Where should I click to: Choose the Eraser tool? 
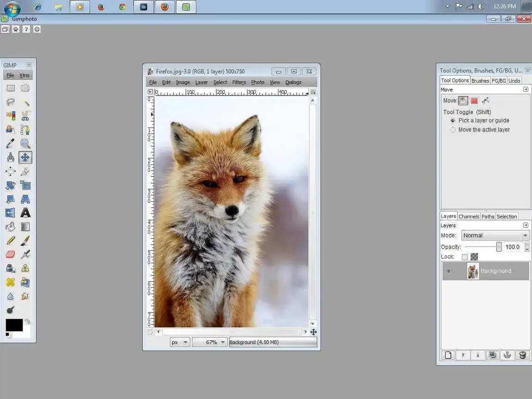point(11,254)
